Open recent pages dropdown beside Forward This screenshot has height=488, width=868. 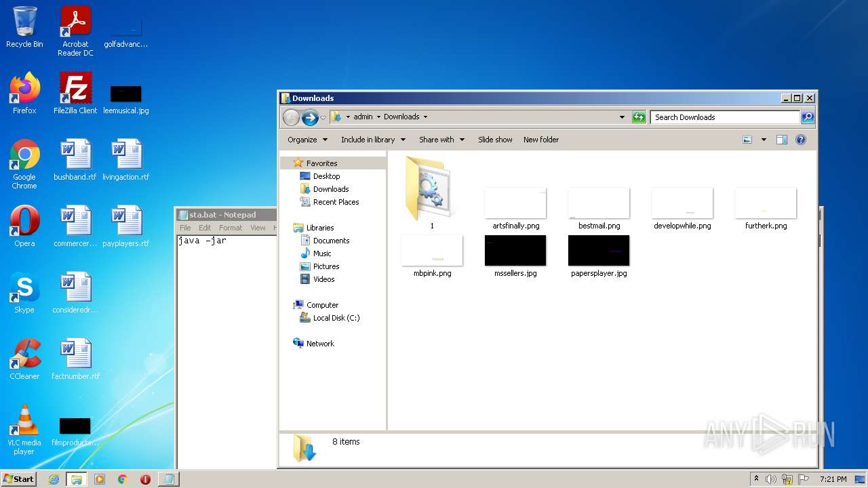tap(323, 117)
